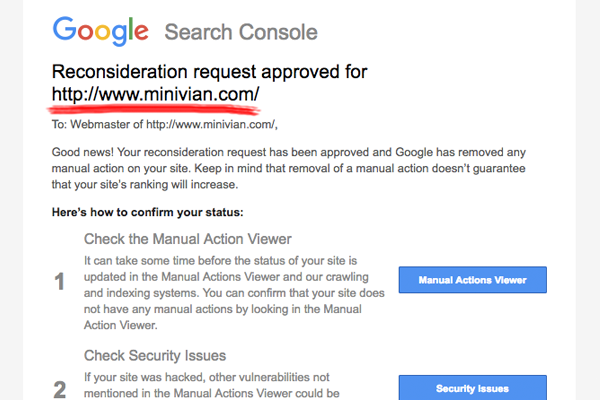Click the line 'mentioned in the Manual Actions Viewer could be'

(212, 393)
